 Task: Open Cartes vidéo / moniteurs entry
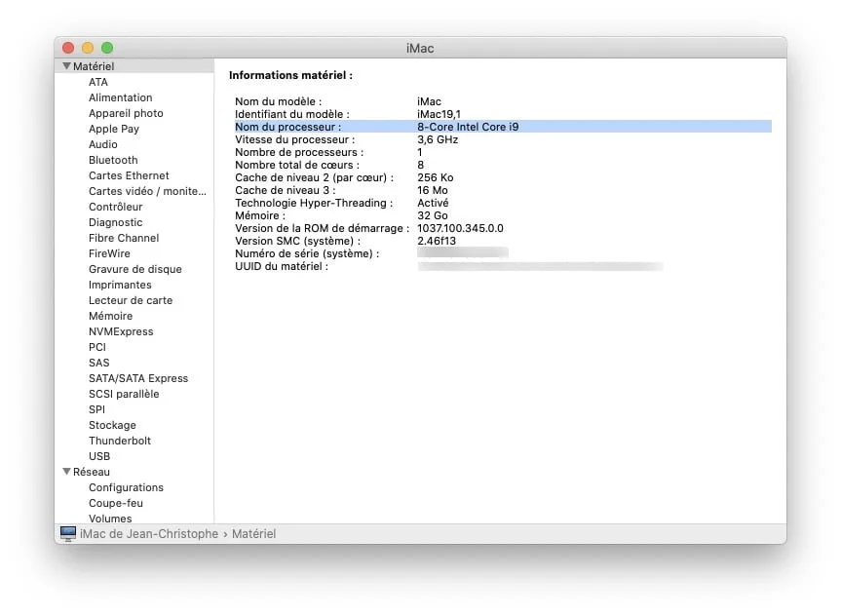147,191
